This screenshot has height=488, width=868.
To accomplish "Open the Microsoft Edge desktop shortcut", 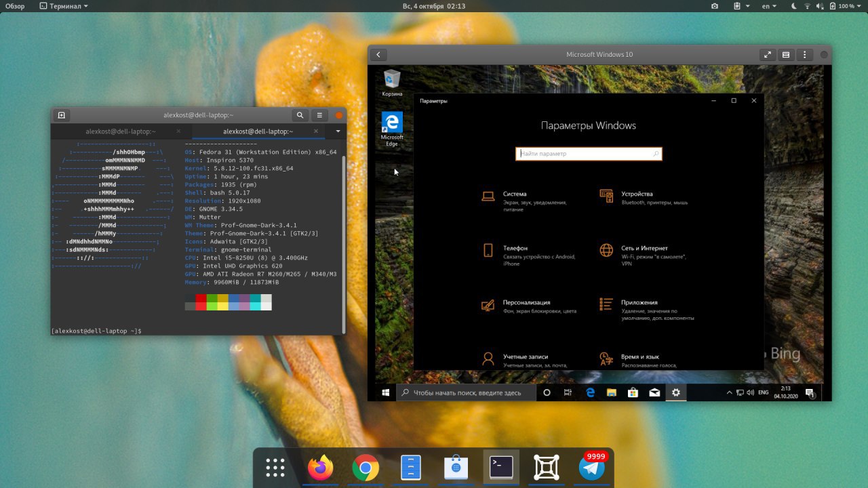I will point(392,129).
